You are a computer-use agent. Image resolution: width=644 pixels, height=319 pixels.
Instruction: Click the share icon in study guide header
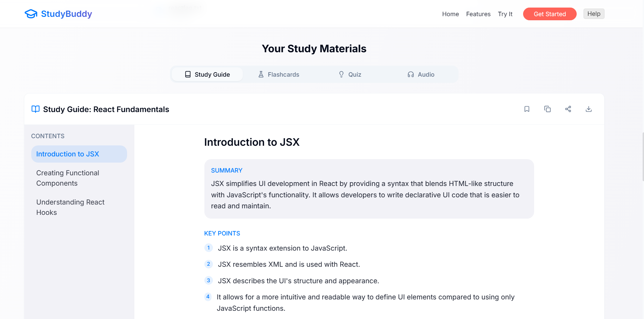coord(568,109)
